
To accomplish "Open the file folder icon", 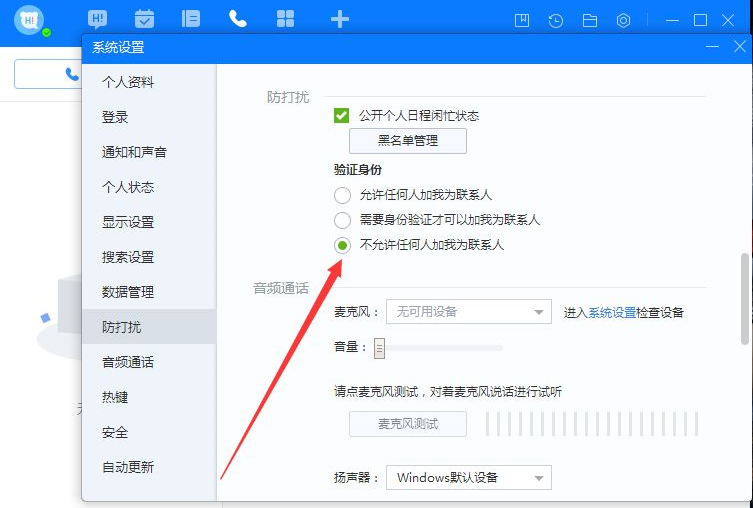I will pos(590,20).
